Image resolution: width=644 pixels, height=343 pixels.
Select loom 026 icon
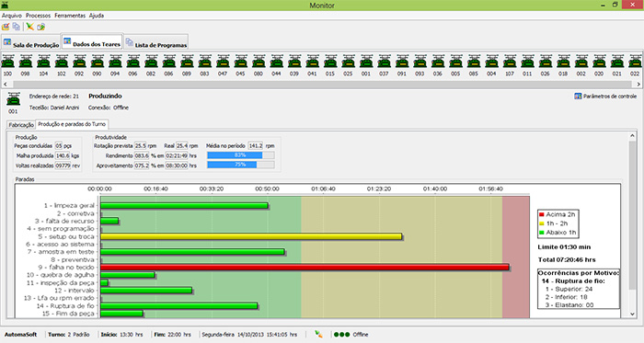coord(546,62)
